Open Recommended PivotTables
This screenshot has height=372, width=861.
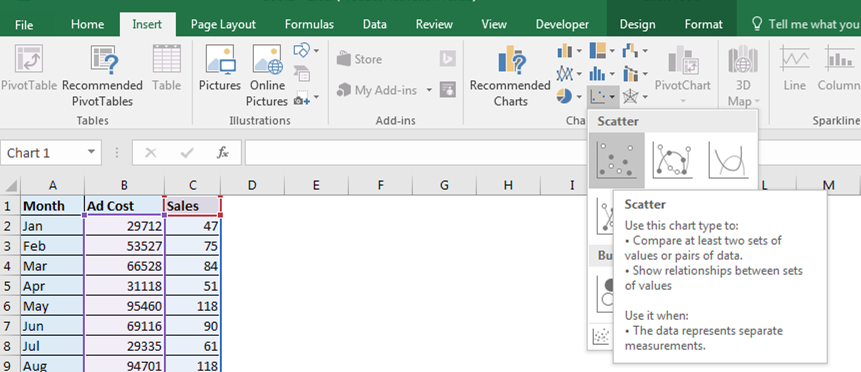(x=102, y=76)
